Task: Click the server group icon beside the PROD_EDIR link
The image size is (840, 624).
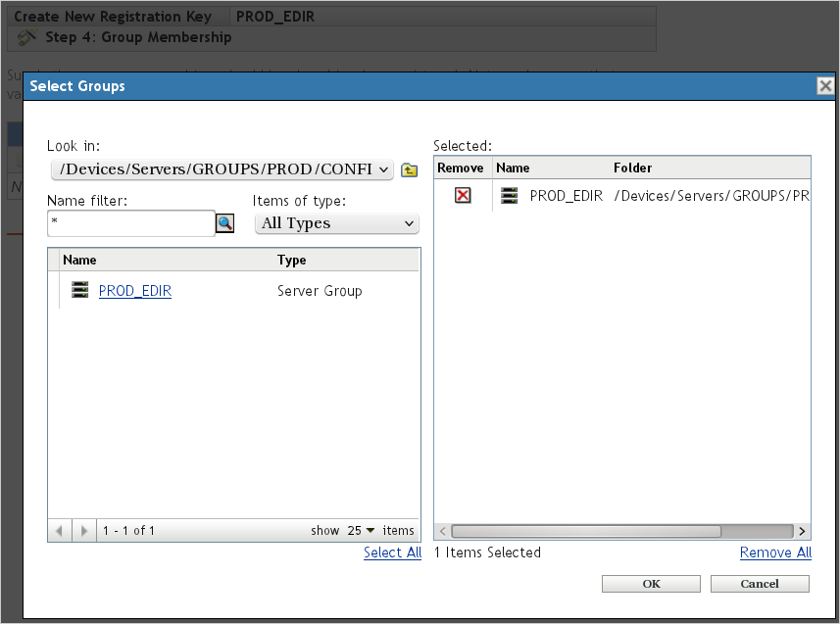Action: point(80,291)
